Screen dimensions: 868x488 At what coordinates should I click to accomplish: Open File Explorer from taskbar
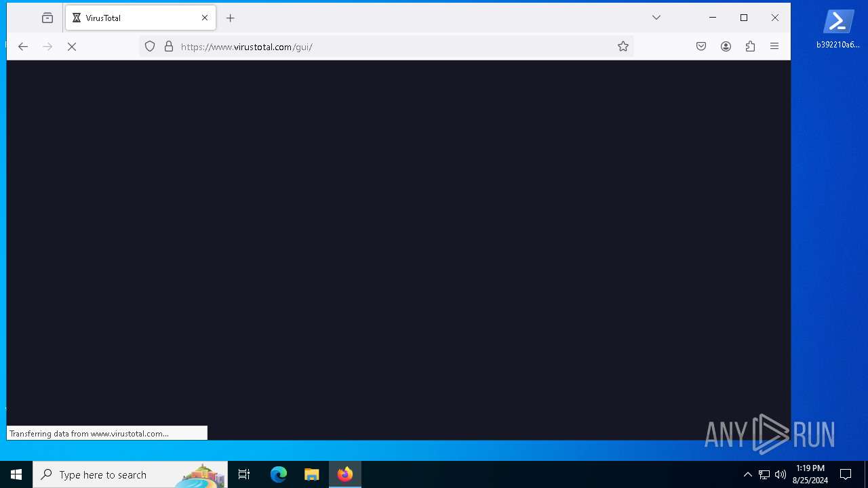tap(312, 474)
